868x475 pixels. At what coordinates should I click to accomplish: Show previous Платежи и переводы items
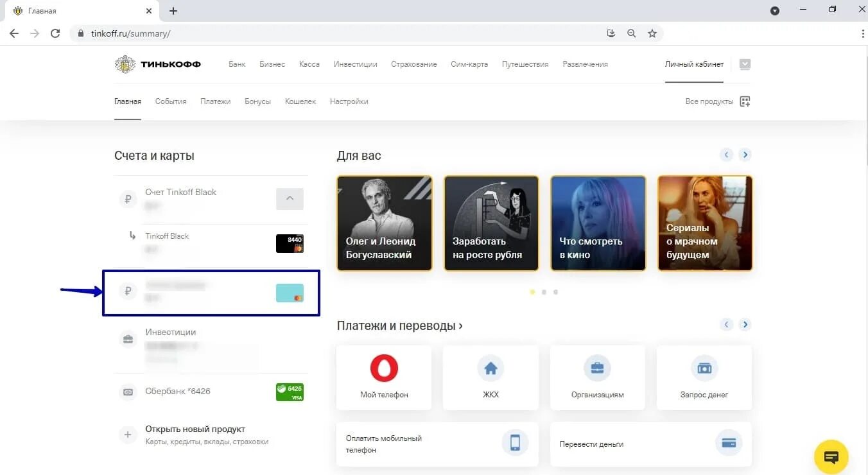727,325
